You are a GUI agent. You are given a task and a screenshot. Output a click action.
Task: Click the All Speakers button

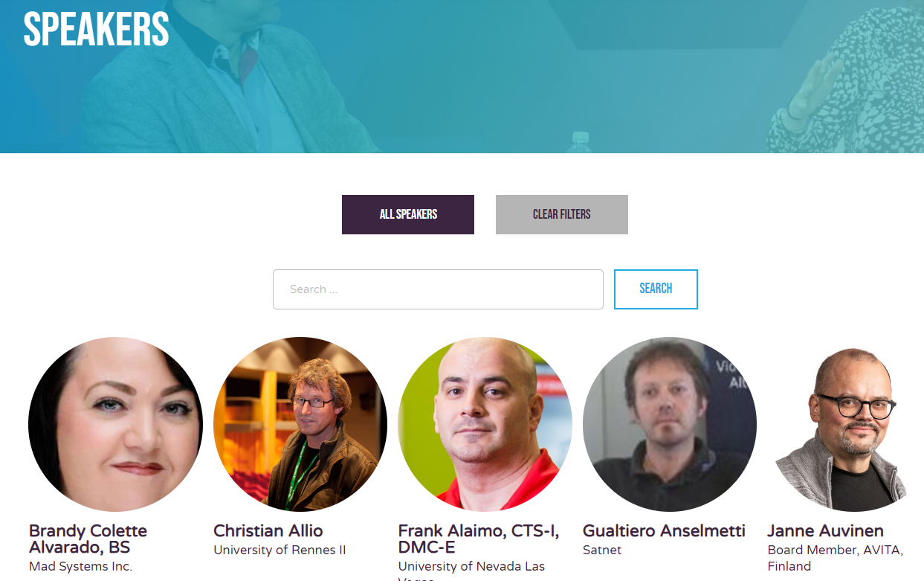(408, 214)
